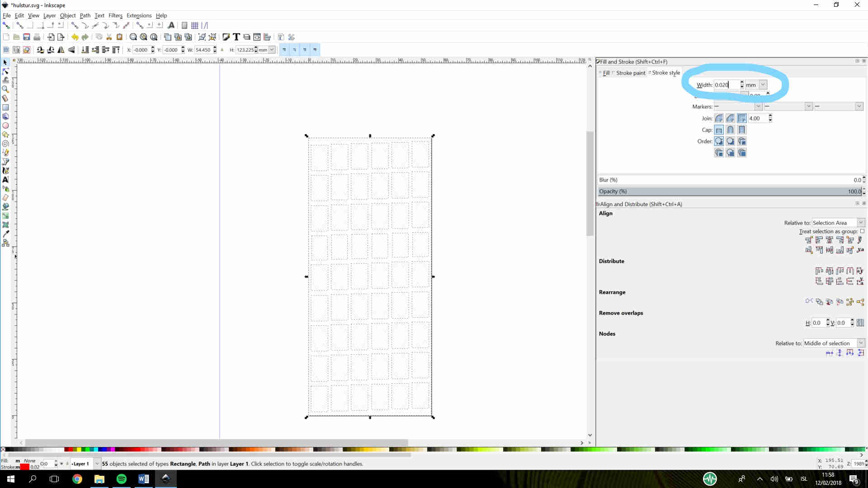The width and height of the screenshot is (868, 488).
Task: Click the Save document icon
Action: click(27, 37)
